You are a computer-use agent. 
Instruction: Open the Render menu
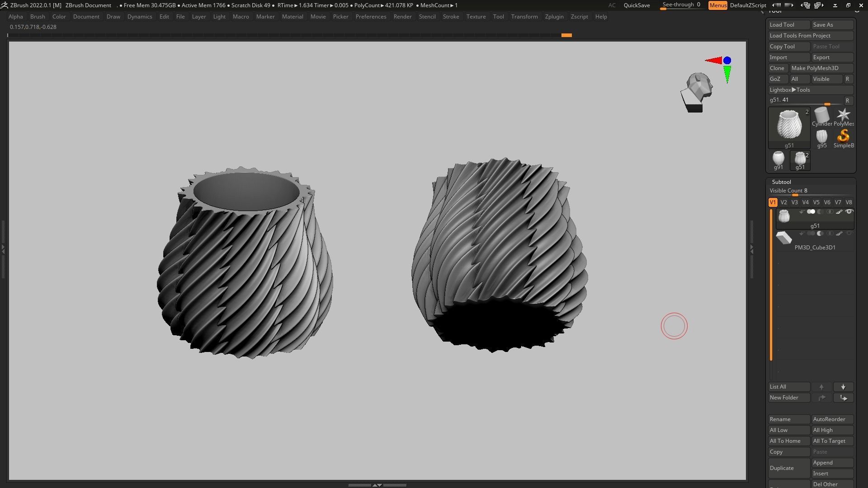(402, 17)
